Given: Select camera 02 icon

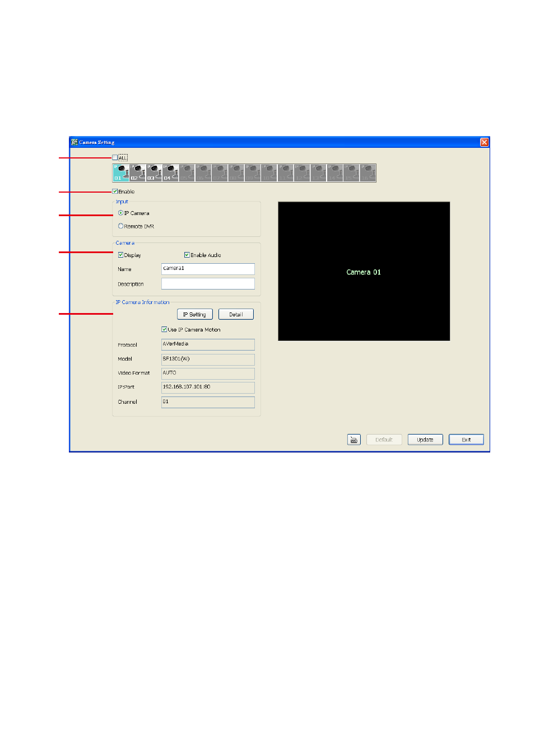Looking at the screenshot, I should click(138, 172).
